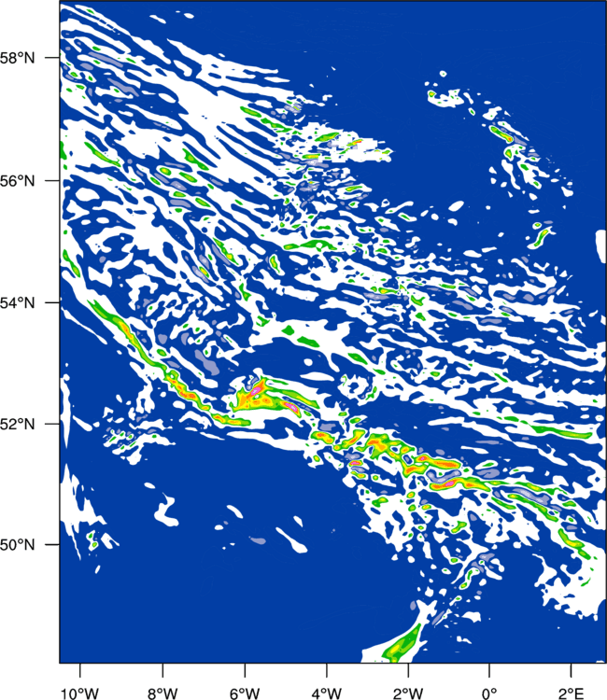
Task: Click the 56°N latitude label
Action: click(x=17, y=181)
